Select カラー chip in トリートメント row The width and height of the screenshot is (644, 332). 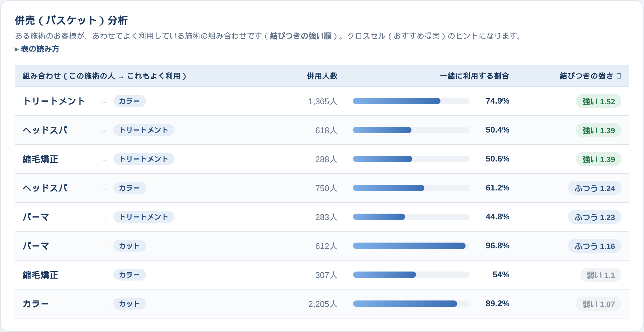[129, 101]
